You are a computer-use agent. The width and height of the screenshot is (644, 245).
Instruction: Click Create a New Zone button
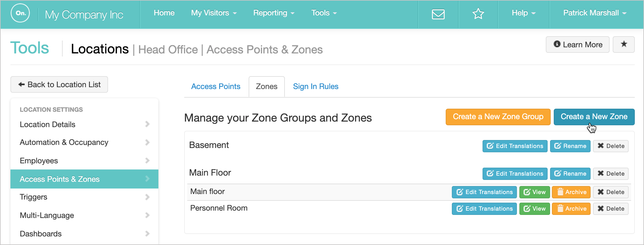pyautogui.click(x=594, y=117)
